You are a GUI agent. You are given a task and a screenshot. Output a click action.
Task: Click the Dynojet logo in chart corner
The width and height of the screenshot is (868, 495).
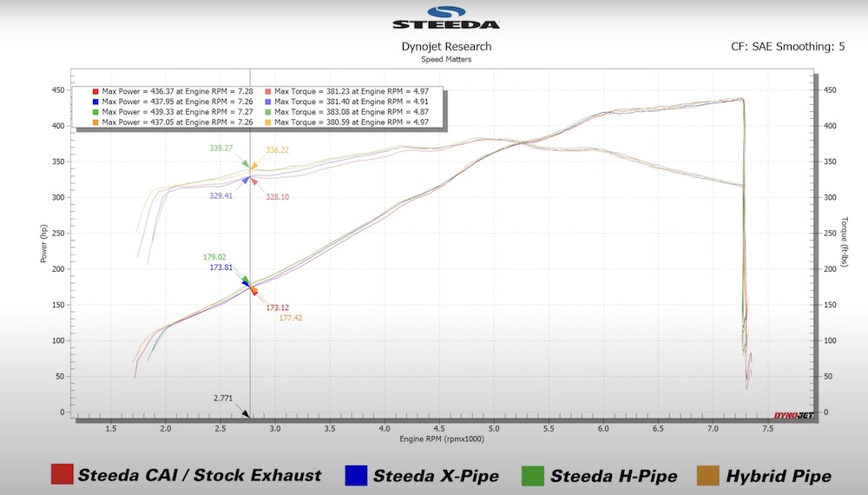[793, 415]
